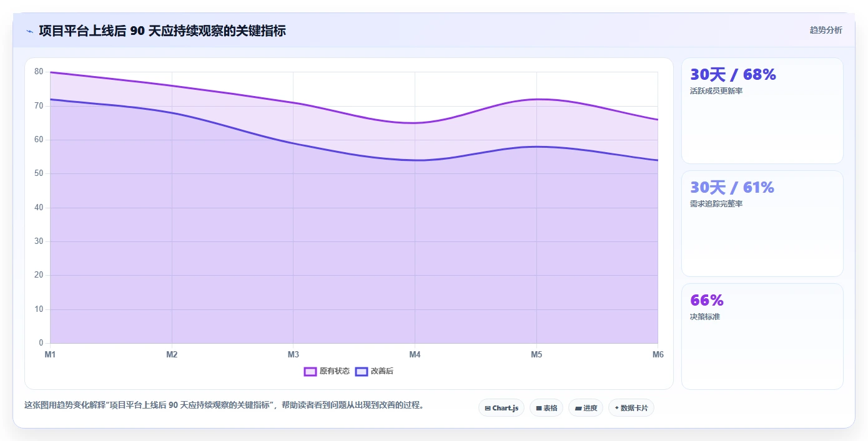Select the 进度 tag
The height and width of the screenshot is (441, 868).
pyautogui.click(x=586, y=408)
